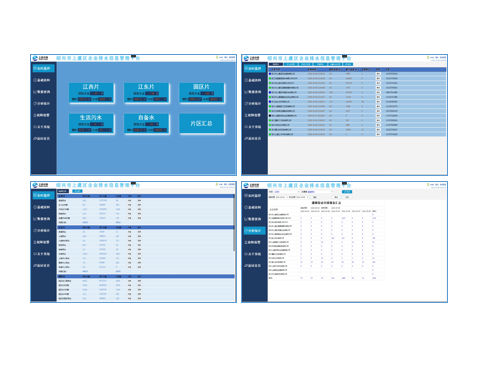
Task: Click the 生活污水 tile
Action: 91,124
